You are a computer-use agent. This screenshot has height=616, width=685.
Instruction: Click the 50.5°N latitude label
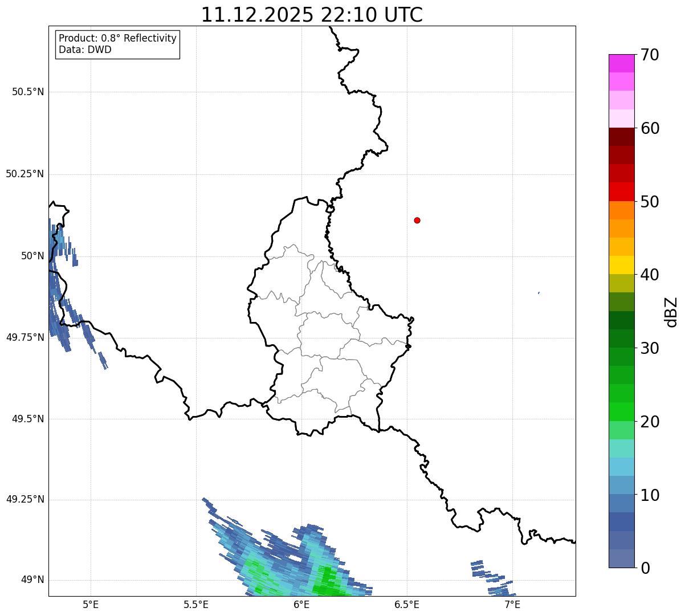coord(28,92)
